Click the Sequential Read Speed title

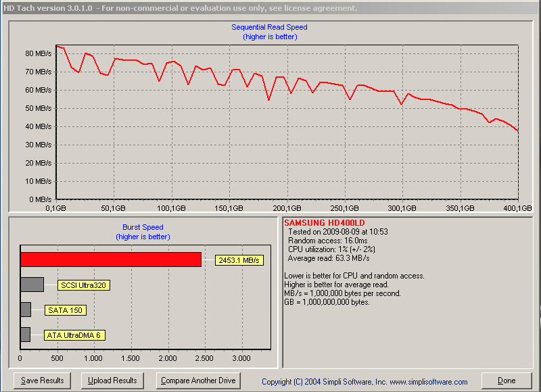(269, 27)
